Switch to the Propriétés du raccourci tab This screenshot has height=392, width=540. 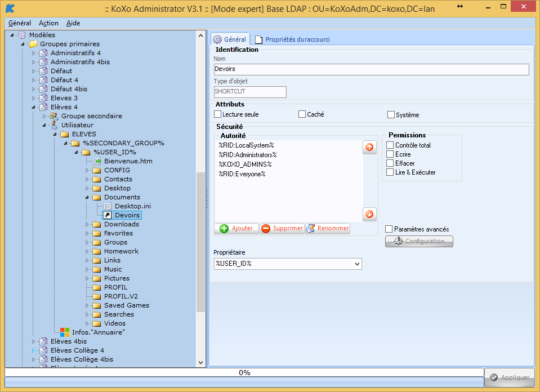pyautogui.click(x=292, y=39)
